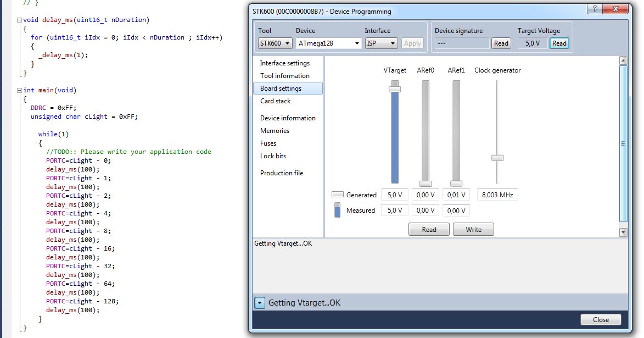Collapse the main function in editor
Viewport: 644px width, 338px height.
tap(19, 90)
